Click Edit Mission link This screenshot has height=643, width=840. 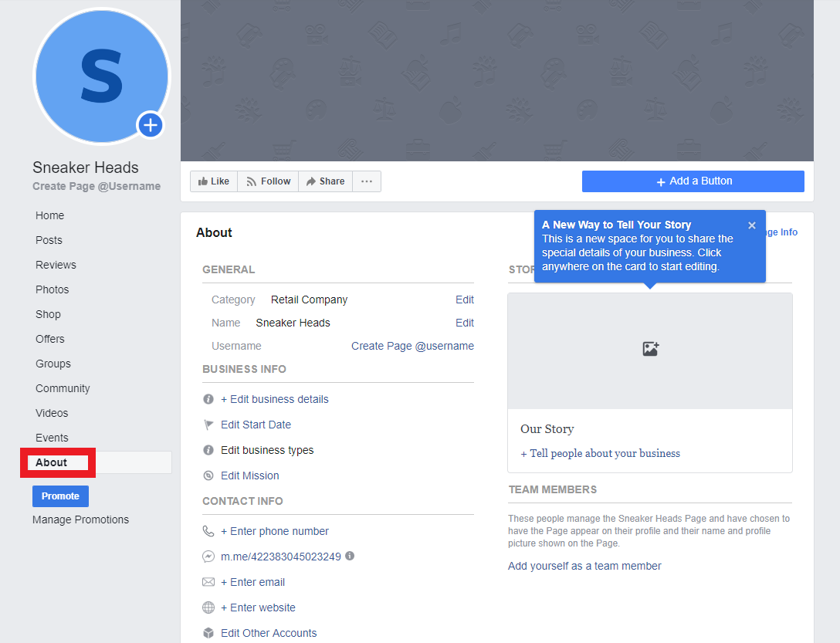[250, 475]
